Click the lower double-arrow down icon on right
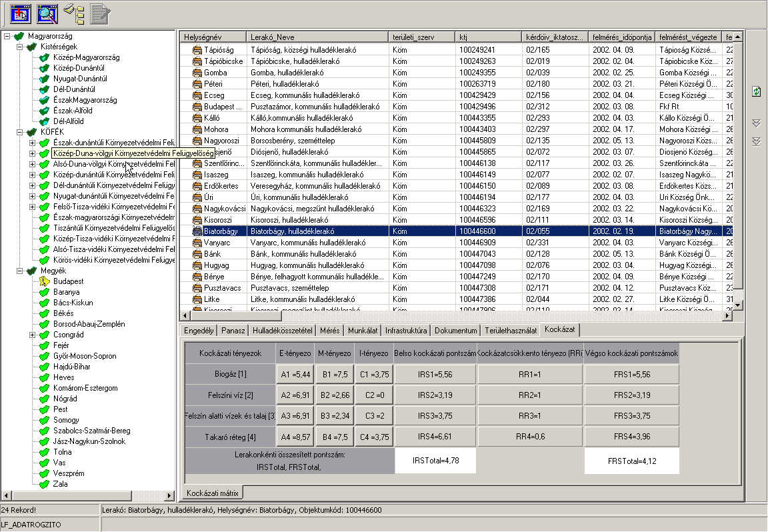 (756, 142)
